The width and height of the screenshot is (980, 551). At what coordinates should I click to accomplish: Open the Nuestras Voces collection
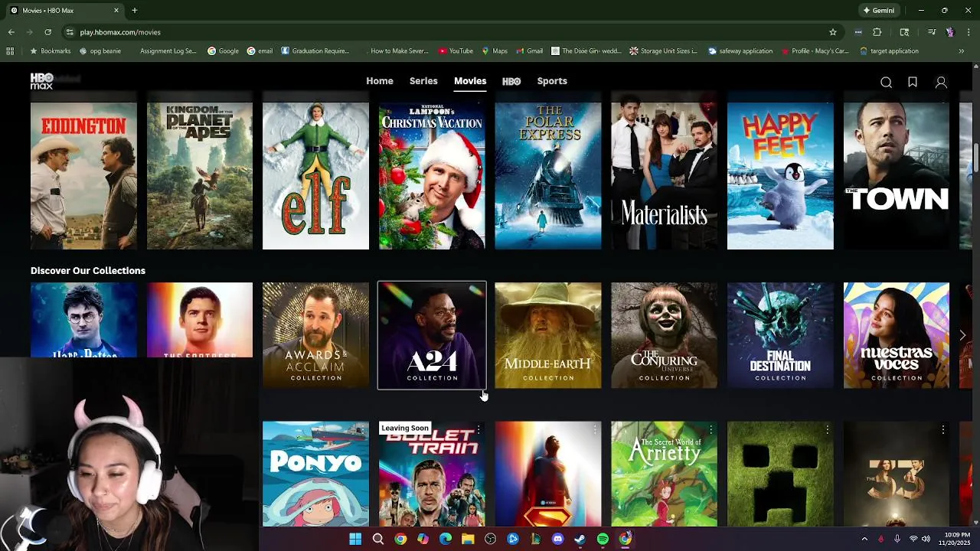(x=897, y=335)
